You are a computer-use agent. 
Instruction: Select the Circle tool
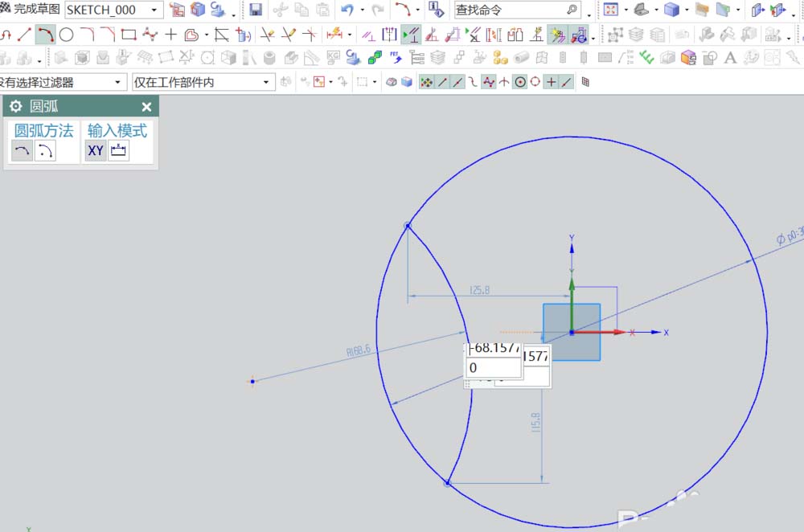tap(66, 35)
